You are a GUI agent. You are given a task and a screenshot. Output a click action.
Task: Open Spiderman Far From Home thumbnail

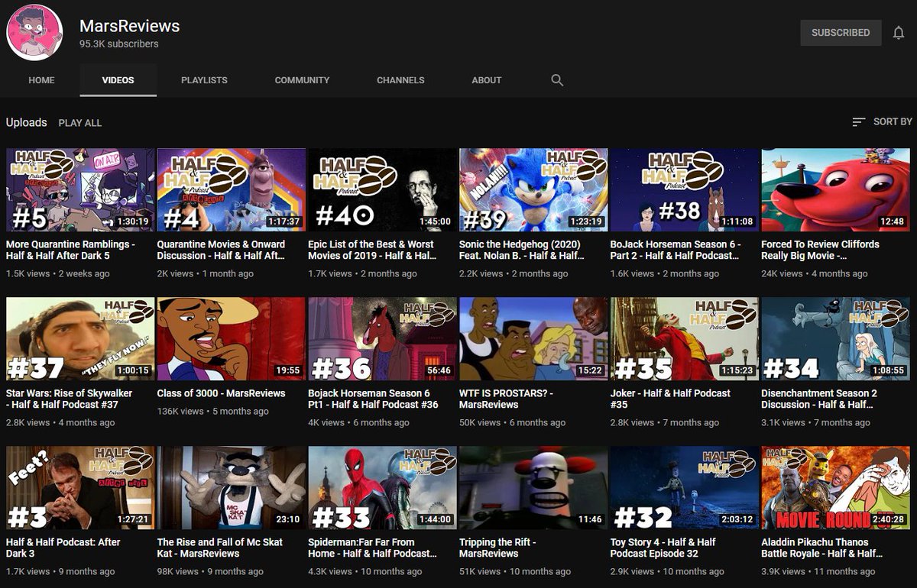point(382,487)
